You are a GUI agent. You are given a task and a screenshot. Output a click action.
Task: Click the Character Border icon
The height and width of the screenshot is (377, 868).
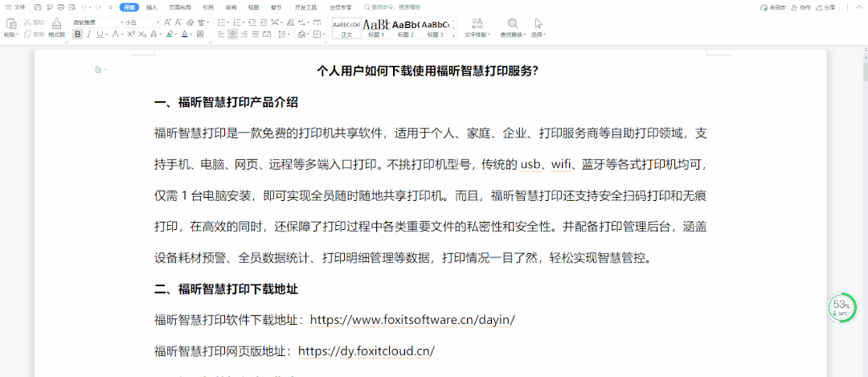tap(200, 34)
